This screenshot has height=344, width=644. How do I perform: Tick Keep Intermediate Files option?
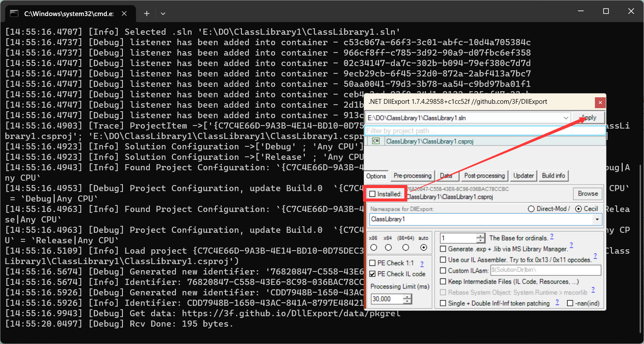coord(443,282)
